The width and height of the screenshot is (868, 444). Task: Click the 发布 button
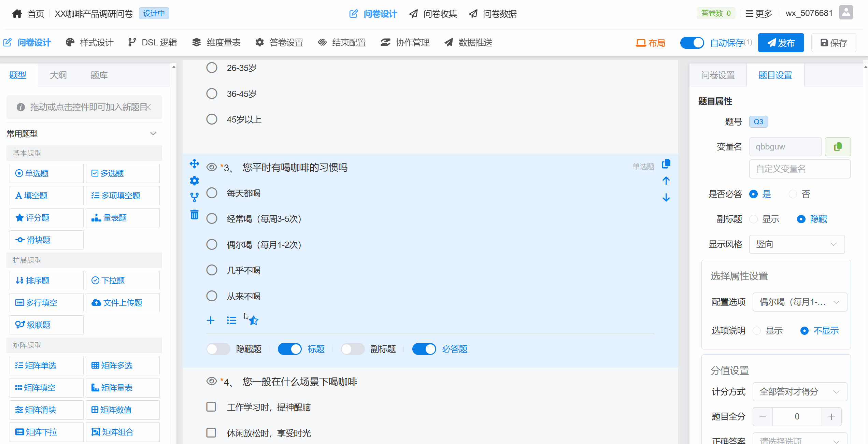(x=781, y=43)
